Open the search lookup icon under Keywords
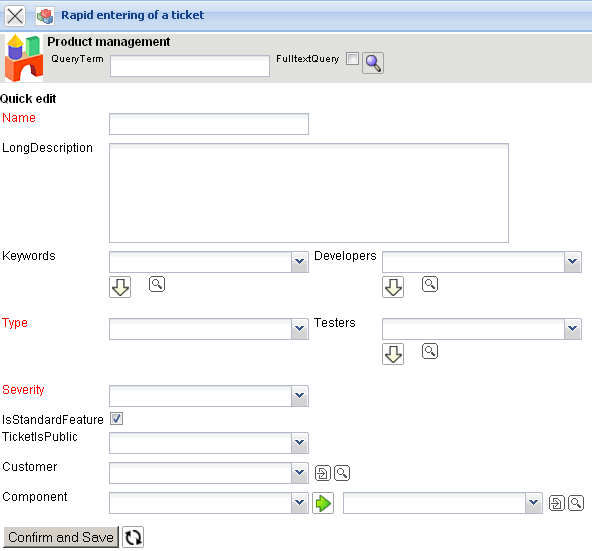Viewport: 592px width, 551px height. [157, 284]
